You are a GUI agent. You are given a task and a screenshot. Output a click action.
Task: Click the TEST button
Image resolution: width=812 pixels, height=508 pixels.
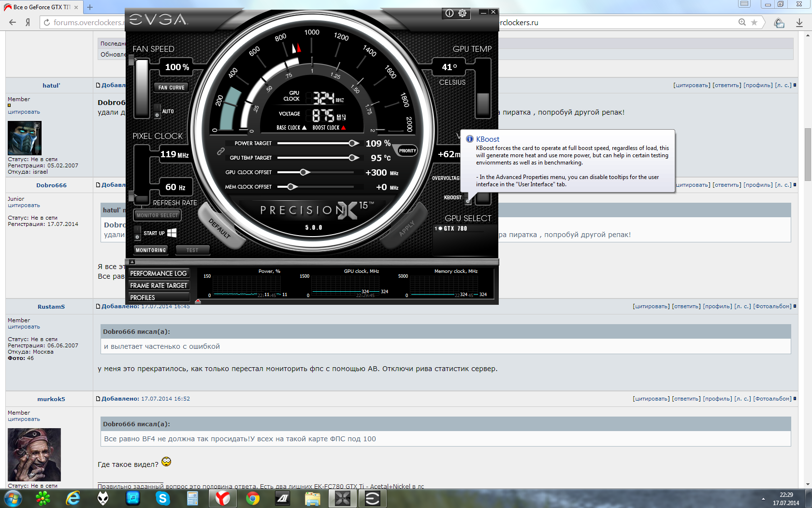point(192,250)
